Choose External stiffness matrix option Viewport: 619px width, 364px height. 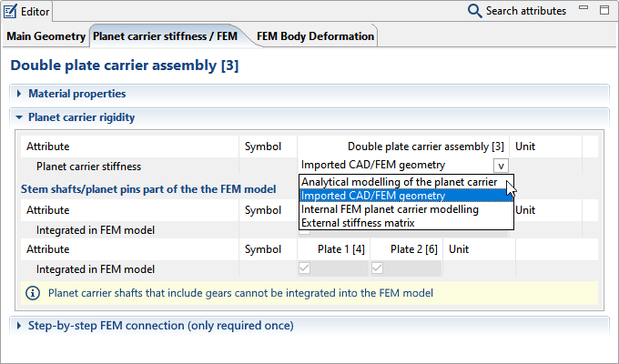pyautogui.click(x=358, y=223)
